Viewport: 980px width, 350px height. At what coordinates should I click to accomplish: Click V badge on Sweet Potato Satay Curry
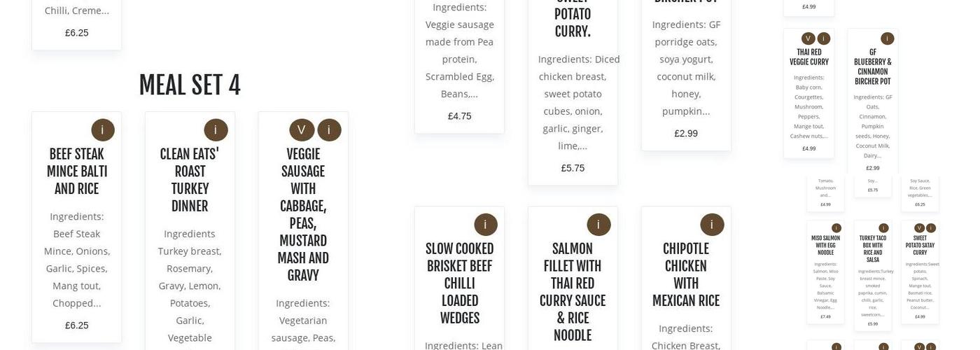coord(920,228)
